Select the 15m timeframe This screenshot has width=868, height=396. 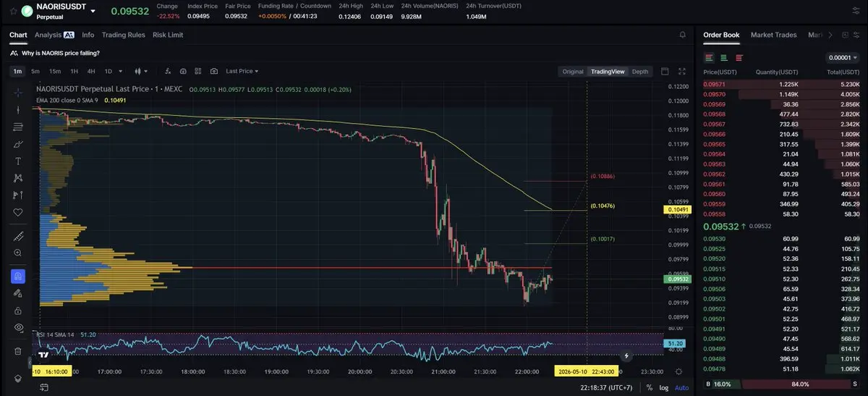55,71
